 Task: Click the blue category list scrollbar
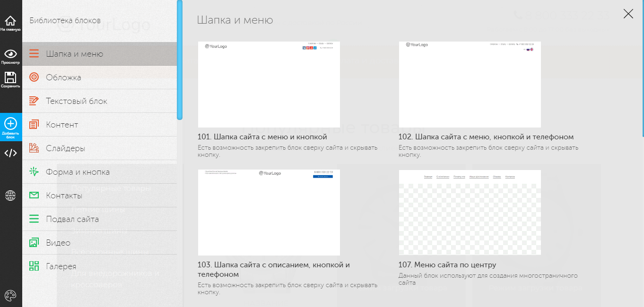[x=180, y=60]
